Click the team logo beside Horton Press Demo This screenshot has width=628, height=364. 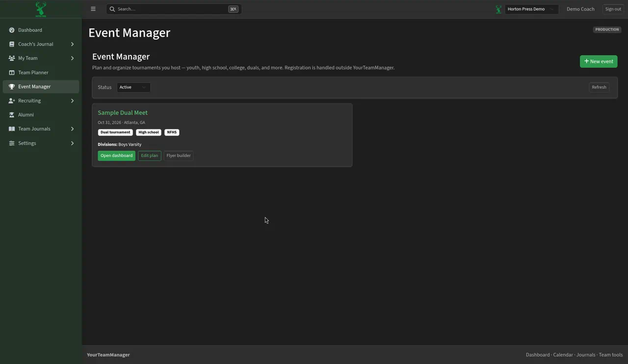click(x=498, y=9)
